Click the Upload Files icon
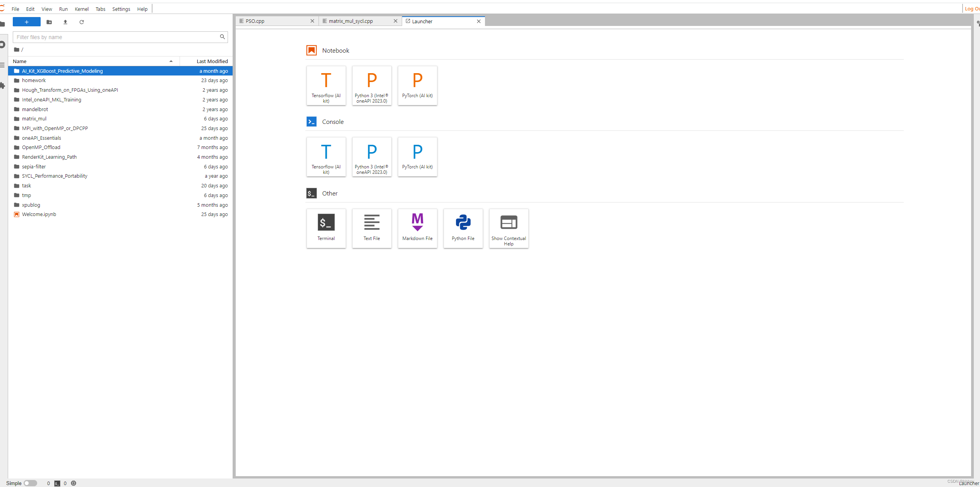The width and height of the screenshot is (980, 487). (x=65, y=22)
